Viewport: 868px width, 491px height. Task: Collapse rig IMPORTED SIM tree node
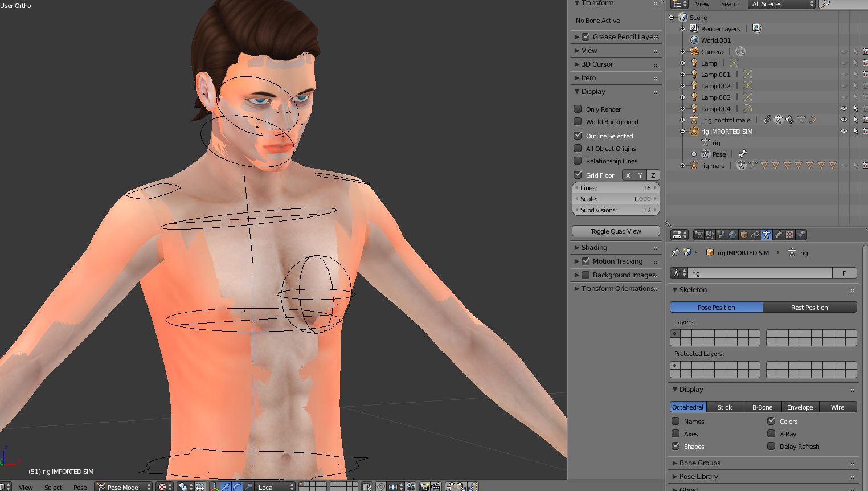coord(682,131)
